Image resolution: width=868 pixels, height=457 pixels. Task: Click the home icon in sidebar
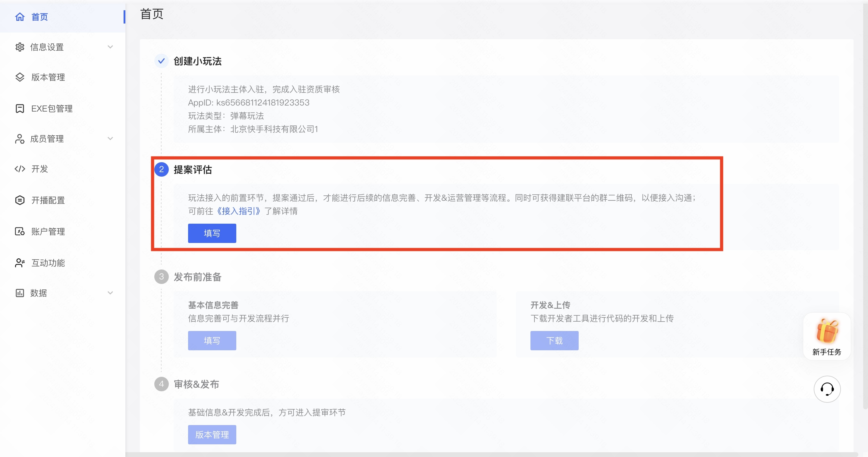coord(20,17)
